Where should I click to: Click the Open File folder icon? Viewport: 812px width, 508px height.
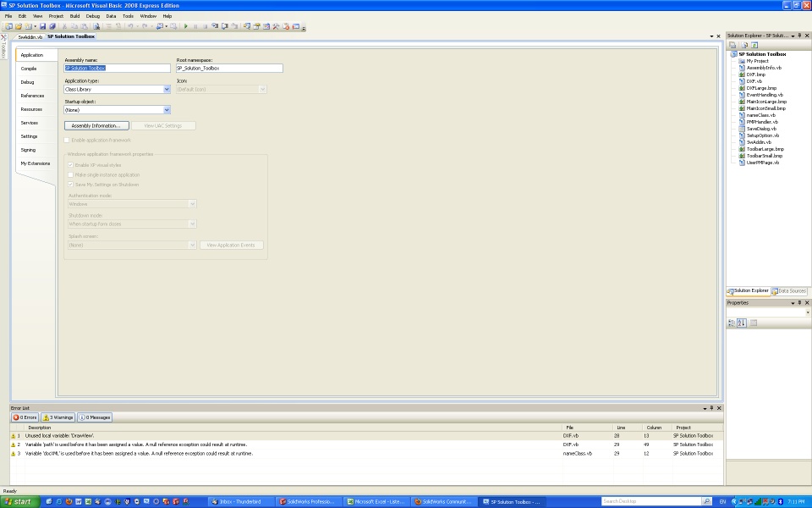(19, 26)
